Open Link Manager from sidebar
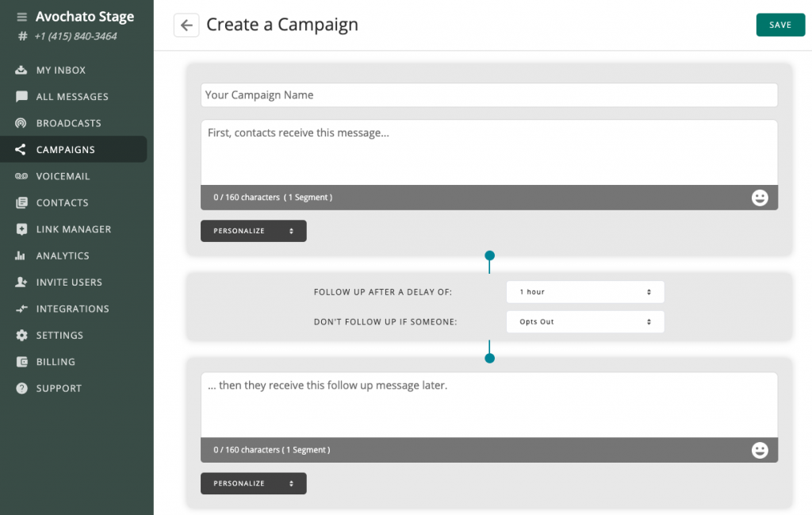 73,229
